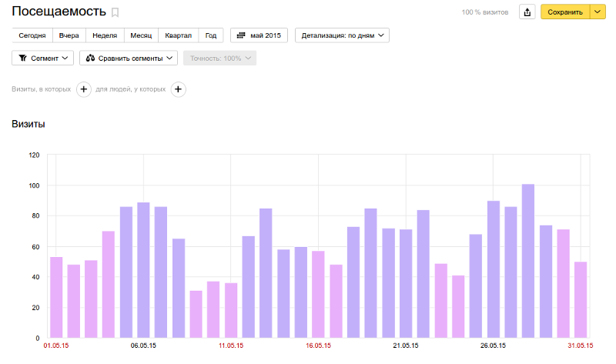Click the bookmark icon next to Посещаемость
Screen dimensions: 616x364
point(115,12)
